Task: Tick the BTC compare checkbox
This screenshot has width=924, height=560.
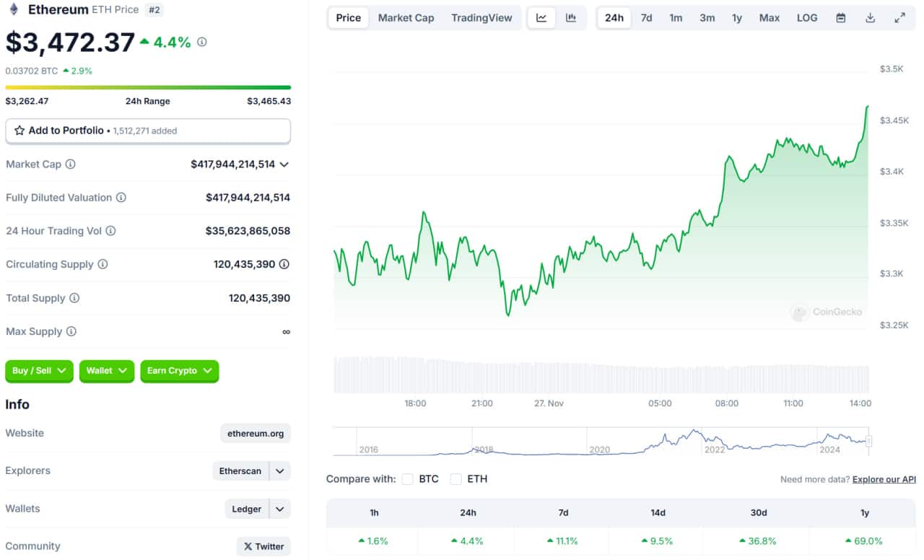Action: coord(407,479)
